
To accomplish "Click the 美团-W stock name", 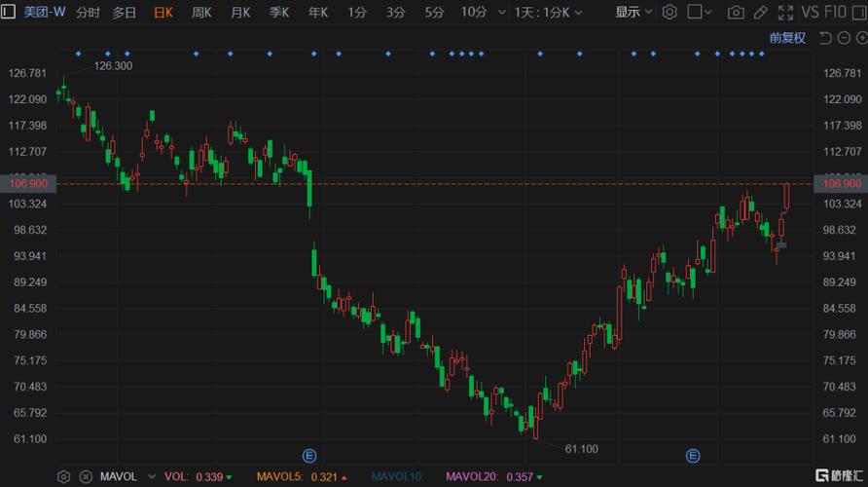I will [x=45, y=12].
